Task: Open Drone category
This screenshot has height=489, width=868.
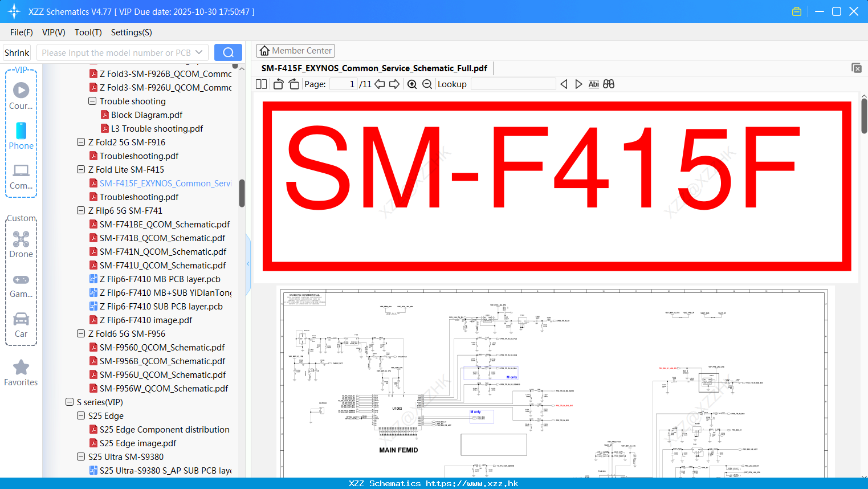Action: tap(21, 244)
